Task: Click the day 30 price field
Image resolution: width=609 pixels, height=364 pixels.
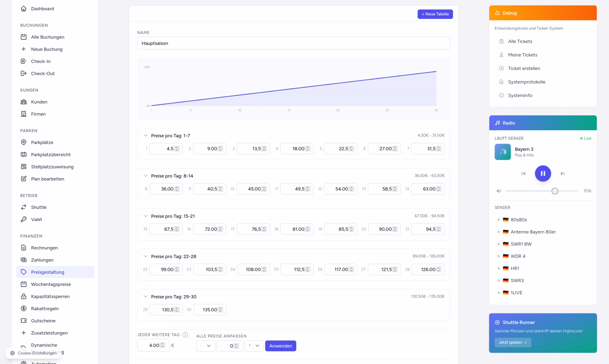Action: [x=210, y=310]
